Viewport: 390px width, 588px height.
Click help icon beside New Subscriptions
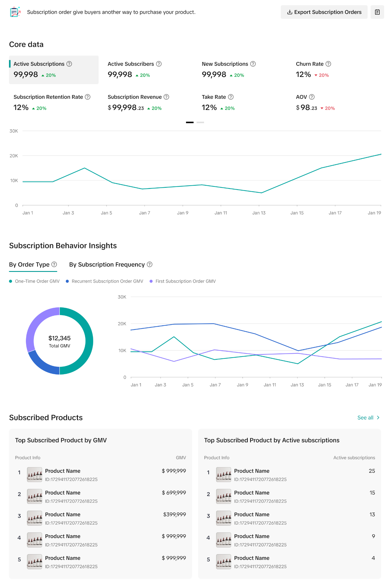253,64
